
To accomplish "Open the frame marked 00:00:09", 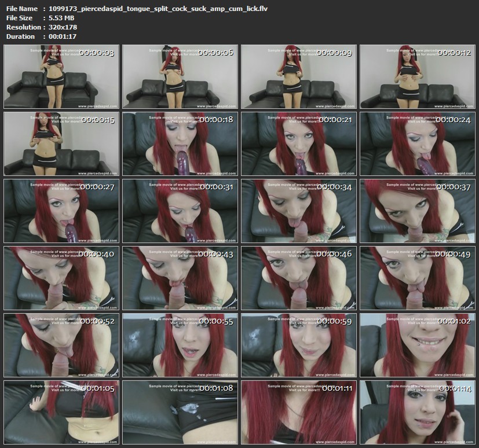I will tap(298, 76).
